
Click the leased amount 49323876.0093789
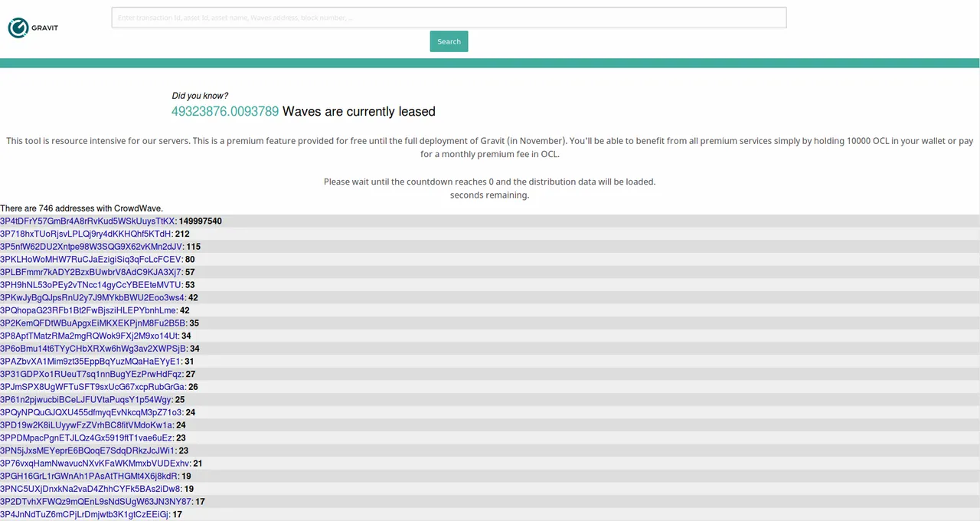225,111
